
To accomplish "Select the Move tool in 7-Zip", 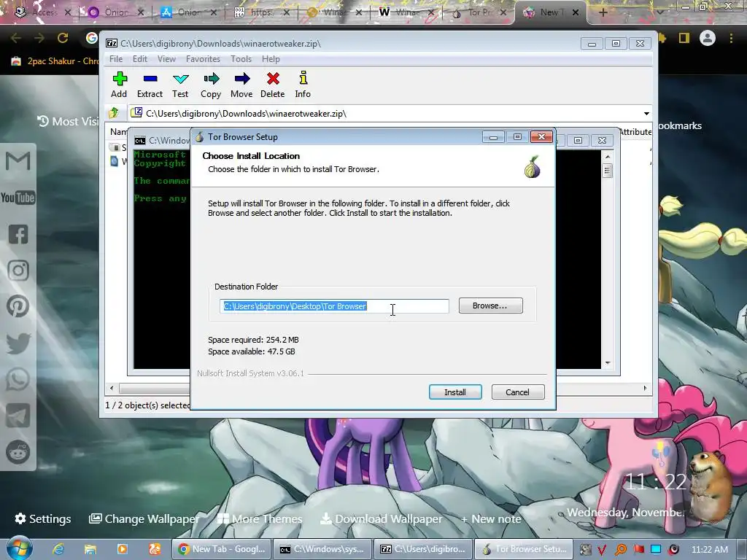I will pos(241,85).
